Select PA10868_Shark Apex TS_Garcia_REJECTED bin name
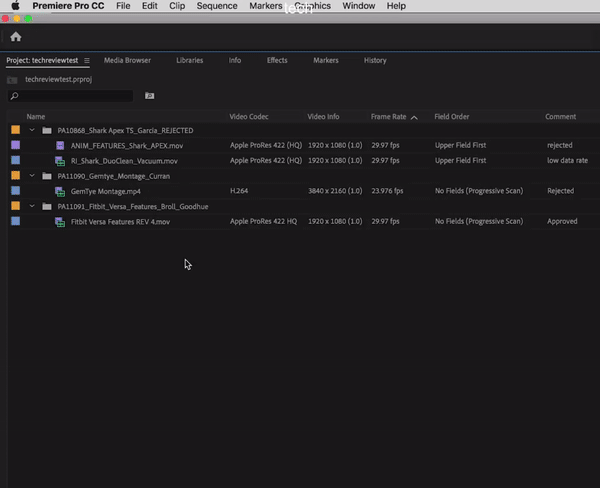The width and height of the screenshot is (600, 488). pos(125,131)
